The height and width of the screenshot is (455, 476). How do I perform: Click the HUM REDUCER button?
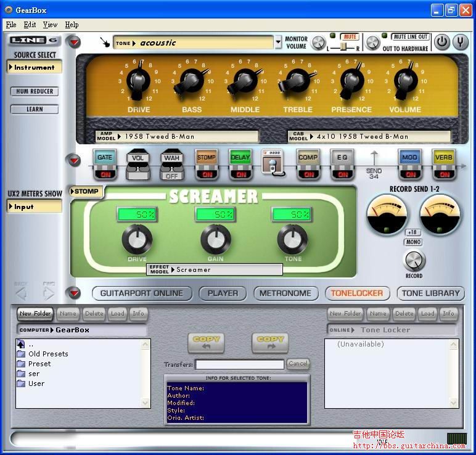coord(35,91)
